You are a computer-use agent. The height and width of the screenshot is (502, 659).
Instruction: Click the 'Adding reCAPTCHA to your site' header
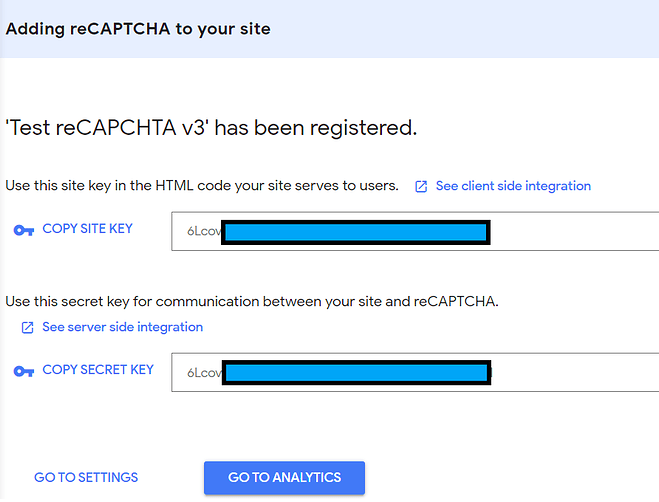point(138,28)
